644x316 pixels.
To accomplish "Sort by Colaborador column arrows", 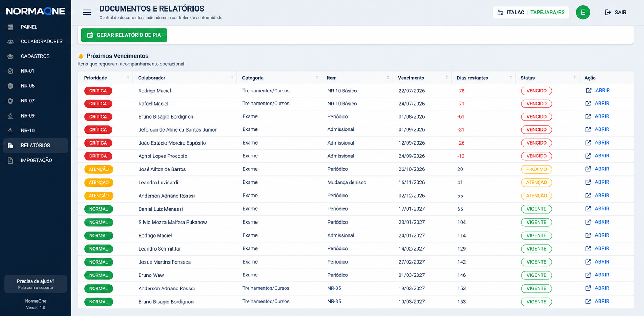I will [232, 78].
